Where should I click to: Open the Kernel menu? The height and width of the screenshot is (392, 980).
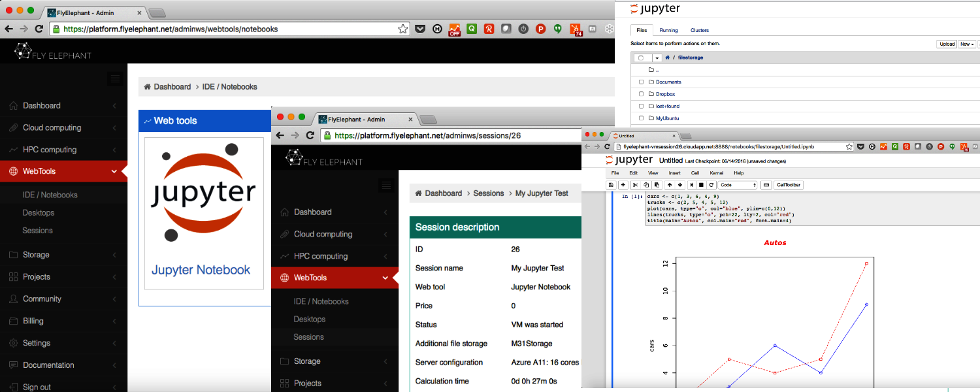pos(717,172)
